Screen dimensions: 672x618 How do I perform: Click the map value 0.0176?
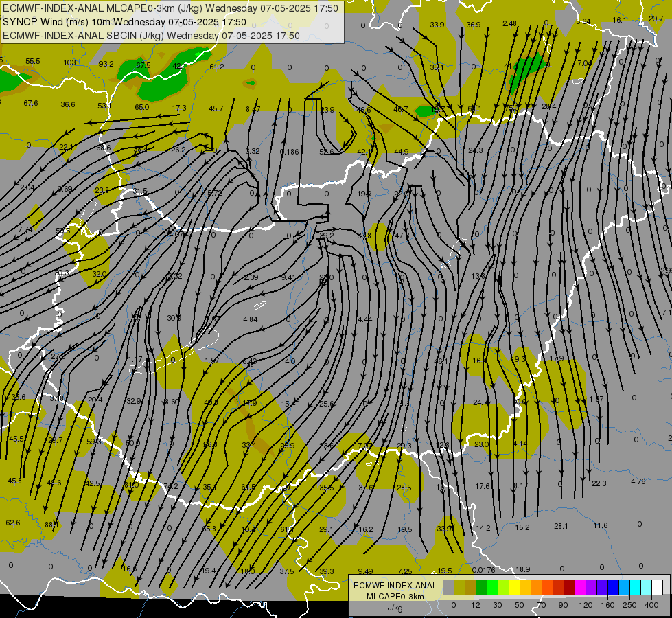tap(483, 570)
